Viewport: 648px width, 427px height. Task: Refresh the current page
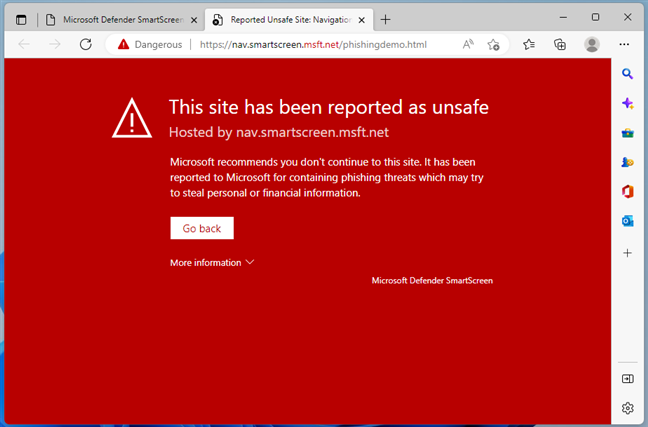coord(86,44)
